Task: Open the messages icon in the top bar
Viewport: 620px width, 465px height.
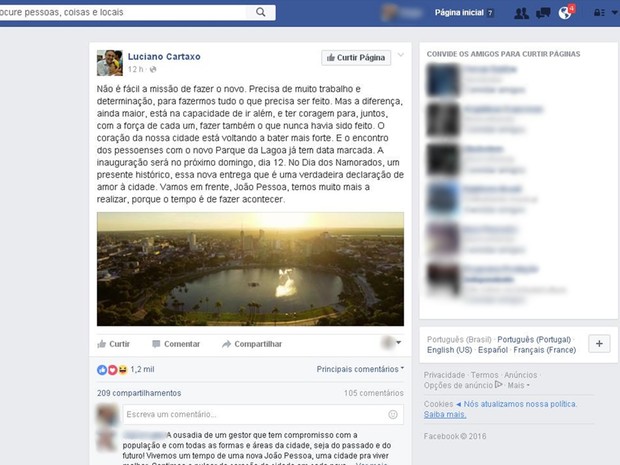Action: point(543,13)
